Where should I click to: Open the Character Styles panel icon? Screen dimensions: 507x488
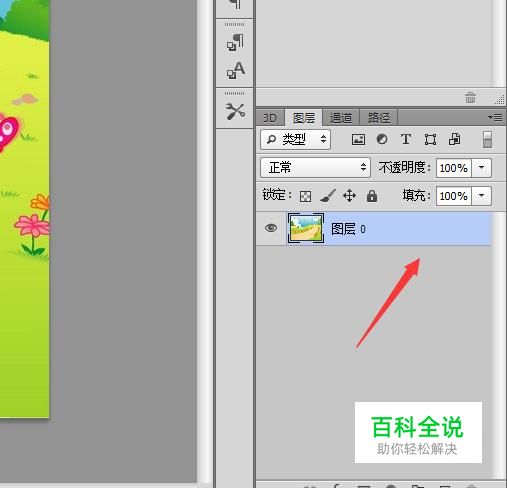pos(235,70)
